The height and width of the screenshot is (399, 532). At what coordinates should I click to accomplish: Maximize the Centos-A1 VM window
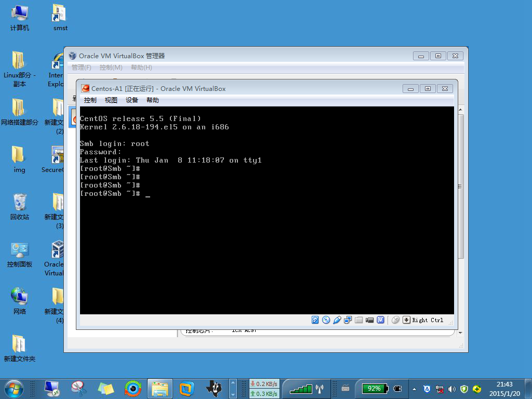pyautogui.click(x=428, y=89)
